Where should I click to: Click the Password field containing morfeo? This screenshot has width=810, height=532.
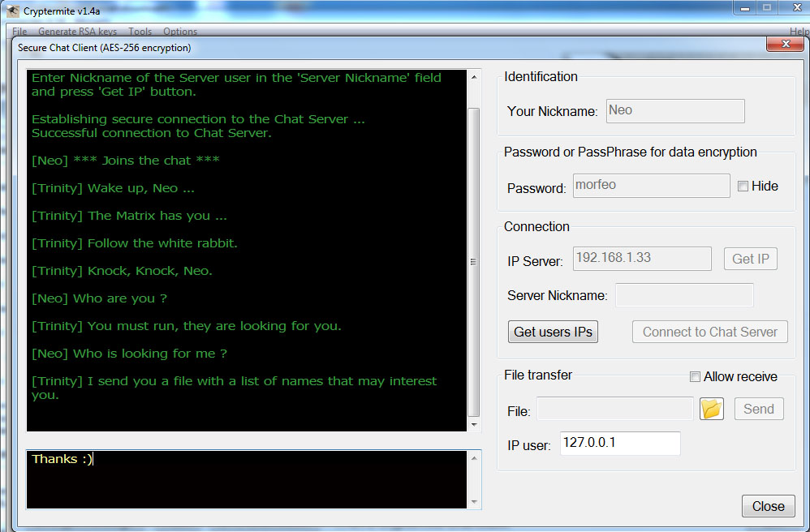(652, 185)
